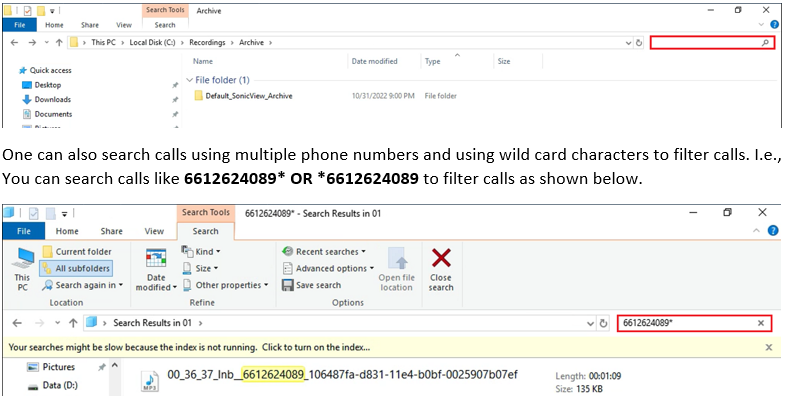Click the up-arrow icon next to Search Results in 01
790x396 pixels.
pos(73,323)
